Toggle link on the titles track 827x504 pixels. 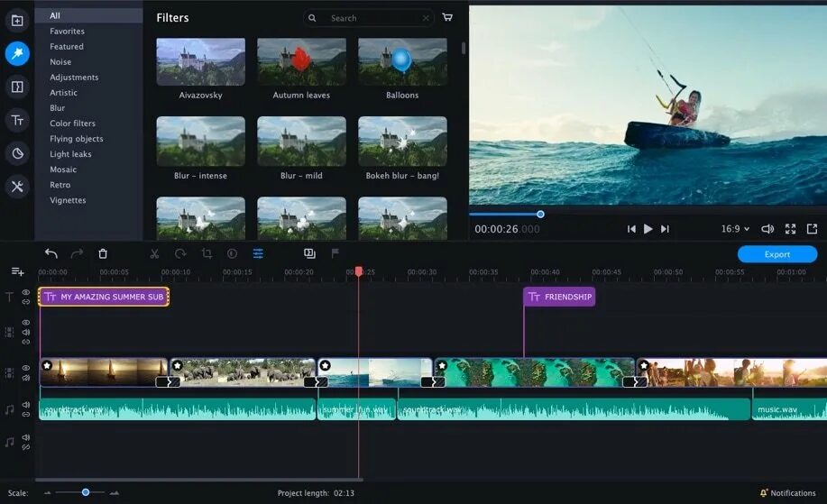(25, 301)
